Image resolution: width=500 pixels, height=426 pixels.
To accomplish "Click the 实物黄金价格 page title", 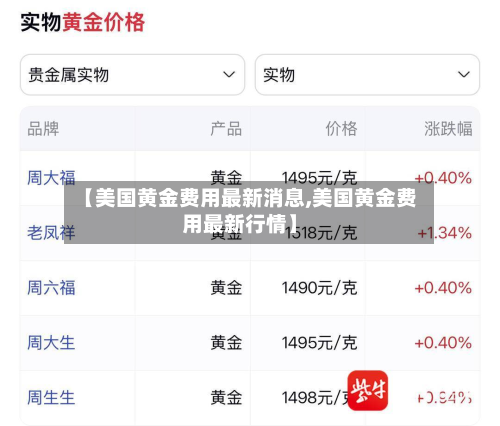I will (83, 22).
